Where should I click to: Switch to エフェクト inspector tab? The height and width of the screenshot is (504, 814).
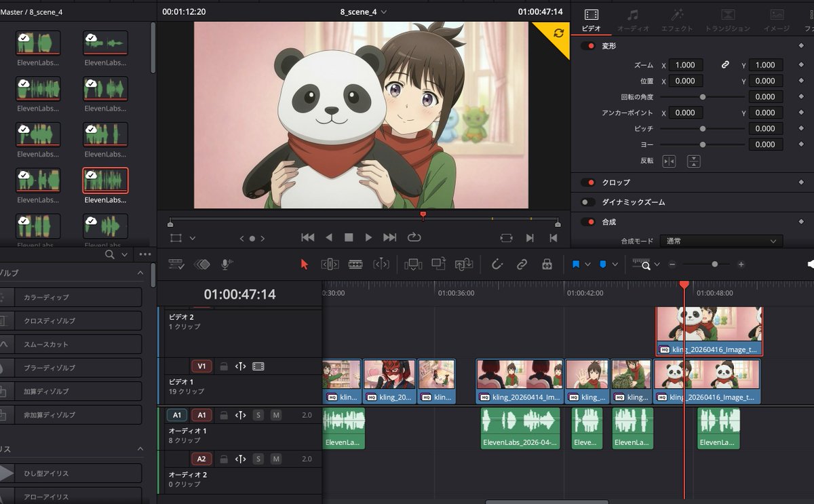coord(677,20)
